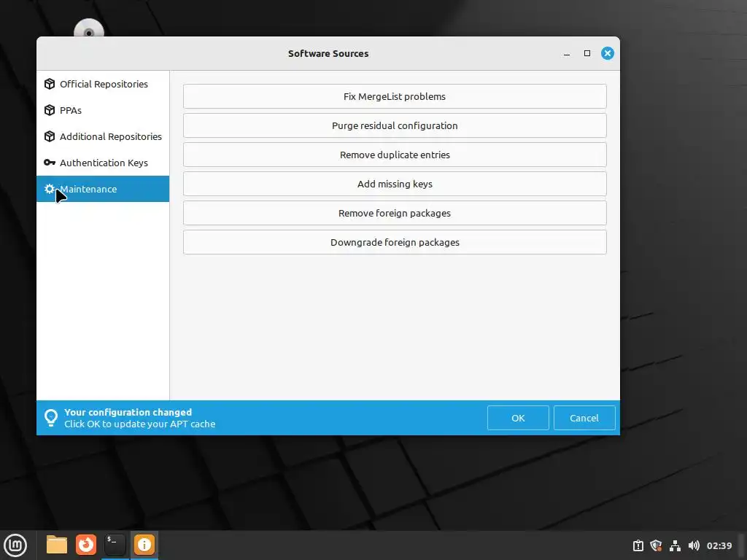
Task: Click the disc icon on desktop
Action: (88, 28)
